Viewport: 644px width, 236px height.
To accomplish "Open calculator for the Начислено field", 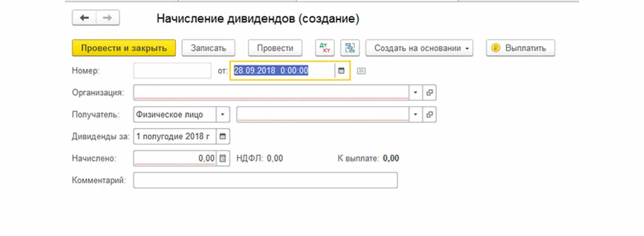I will pyautogui.click(x=223, y=158).
